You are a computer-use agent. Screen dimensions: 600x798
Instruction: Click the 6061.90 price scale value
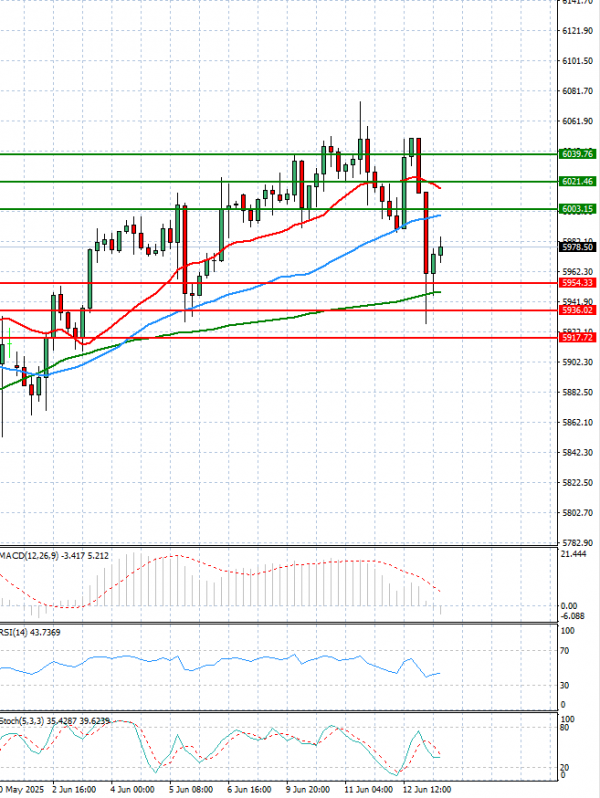click(577, 121)
